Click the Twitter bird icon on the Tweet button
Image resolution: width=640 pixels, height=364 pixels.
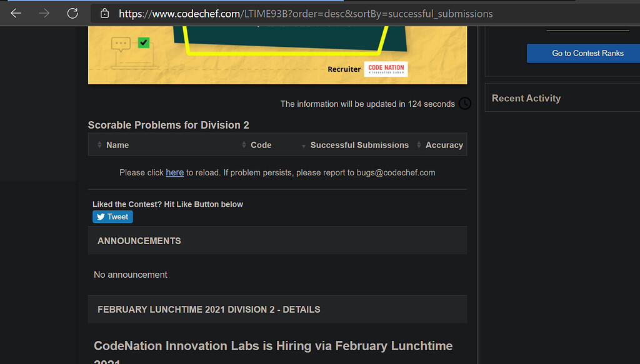pyautogui.click(x=102, y=216)
